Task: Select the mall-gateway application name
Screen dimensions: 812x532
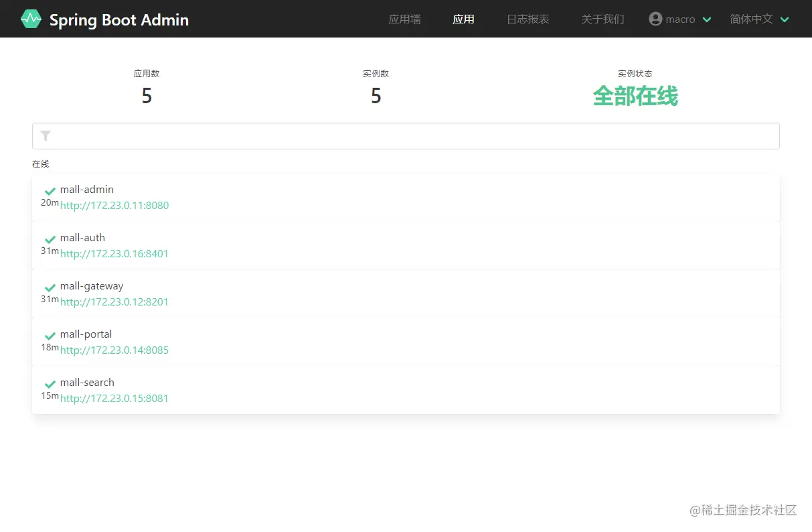Action: pyautogui.click(x=92, y=286)
